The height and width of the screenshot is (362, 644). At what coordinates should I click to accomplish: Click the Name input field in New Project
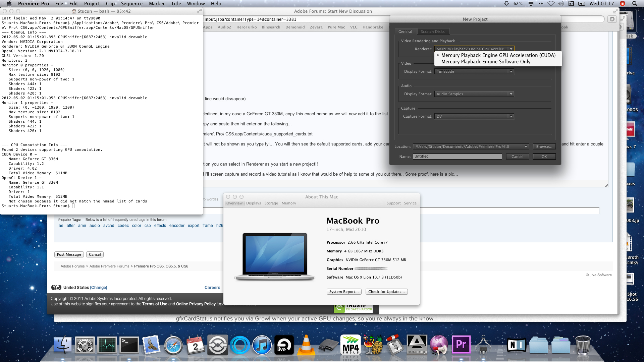point(457,156)
